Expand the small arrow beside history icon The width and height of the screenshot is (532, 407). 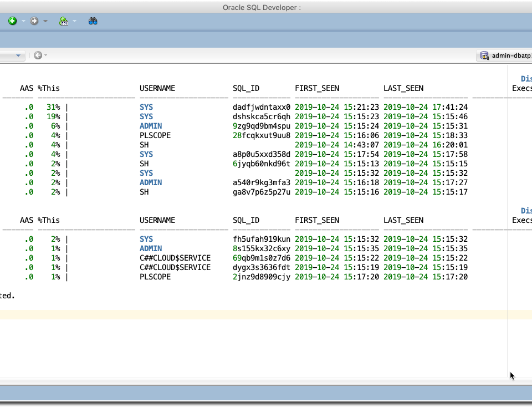(x=46, y=55)
